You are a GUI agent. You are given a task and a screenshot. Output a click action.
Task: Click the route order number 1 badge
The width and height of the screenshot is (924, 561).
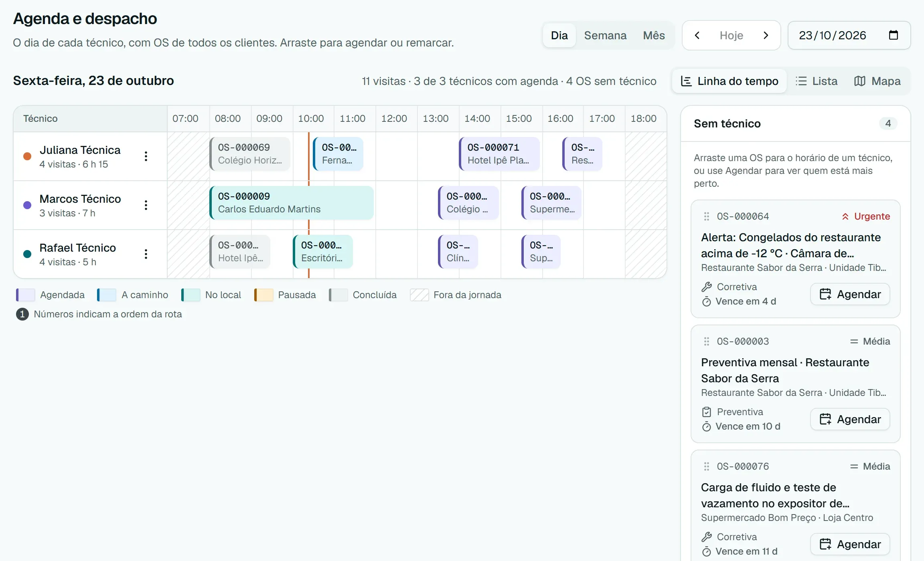tap(22, 314)
